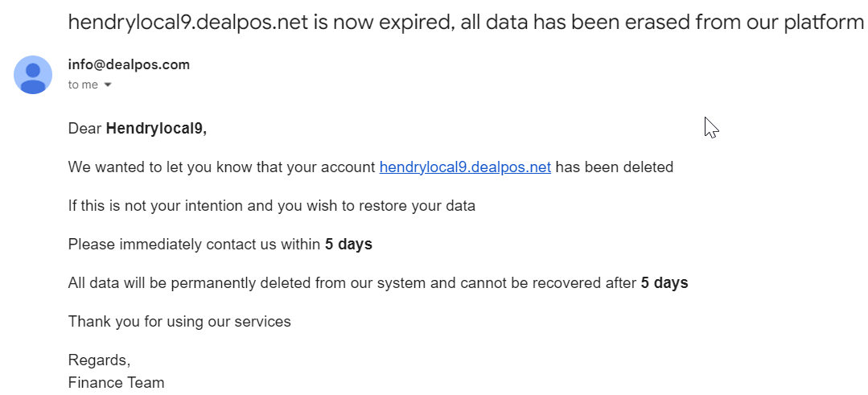The image size is (868, 395).
Task: Click bold '5 days' after 'recovered after'
Action: [664, 282]
